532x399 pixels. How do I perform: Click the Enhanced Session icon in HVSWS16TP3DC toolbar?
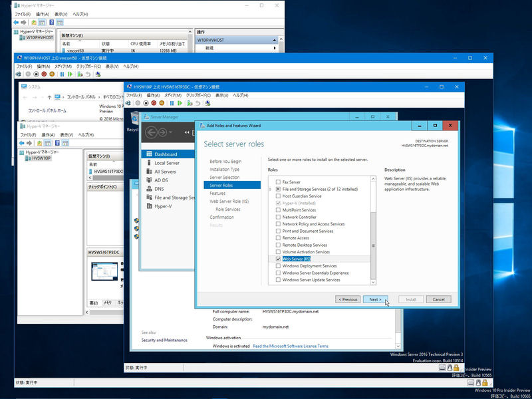coord(208,103)
